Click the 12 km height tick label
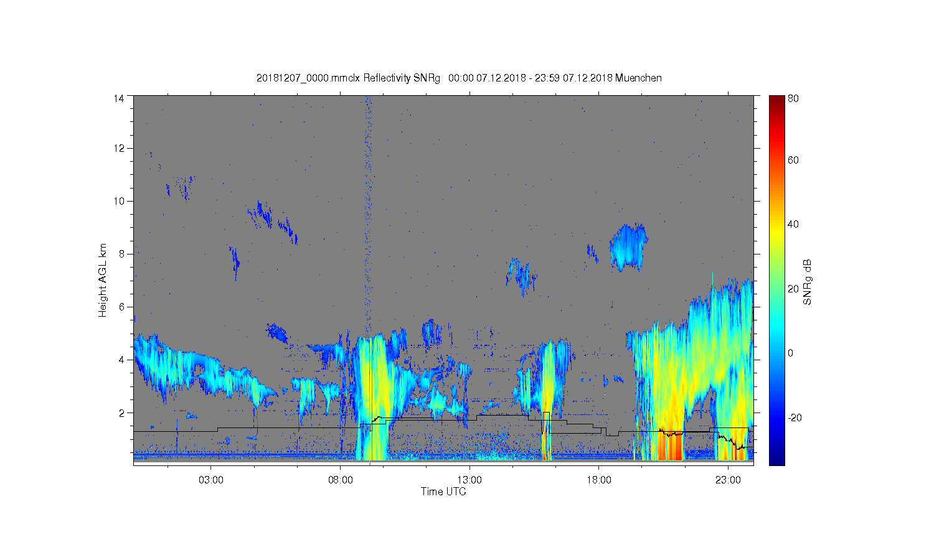The height and width of the screenshot is (560, 934). coord(119,148)
